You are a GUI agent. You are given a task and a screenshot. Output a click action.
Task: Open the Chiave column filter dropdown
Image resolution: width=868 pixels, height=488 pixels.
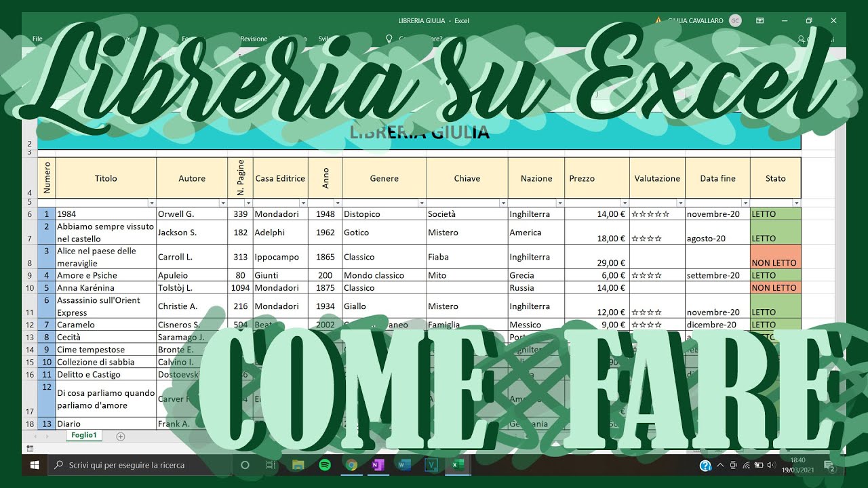coord(503,203)
